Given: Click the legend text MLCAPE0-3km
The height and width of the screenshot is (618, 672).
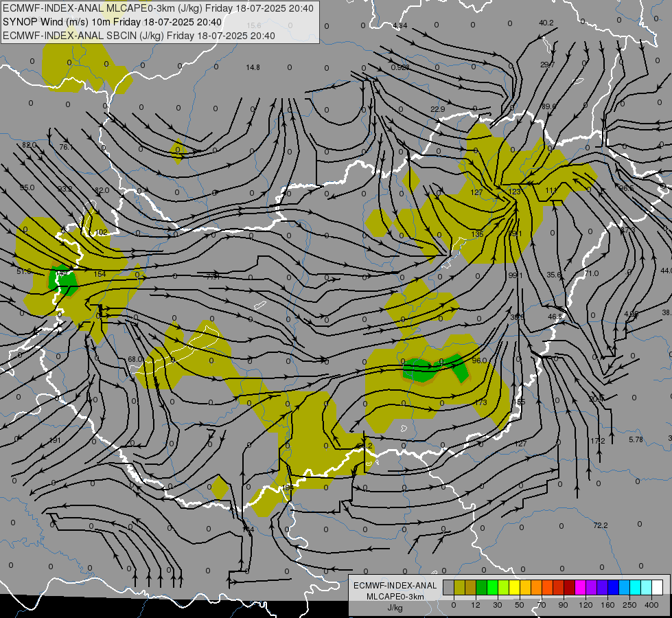Looking at the screenshot, I should pos(395,597).
